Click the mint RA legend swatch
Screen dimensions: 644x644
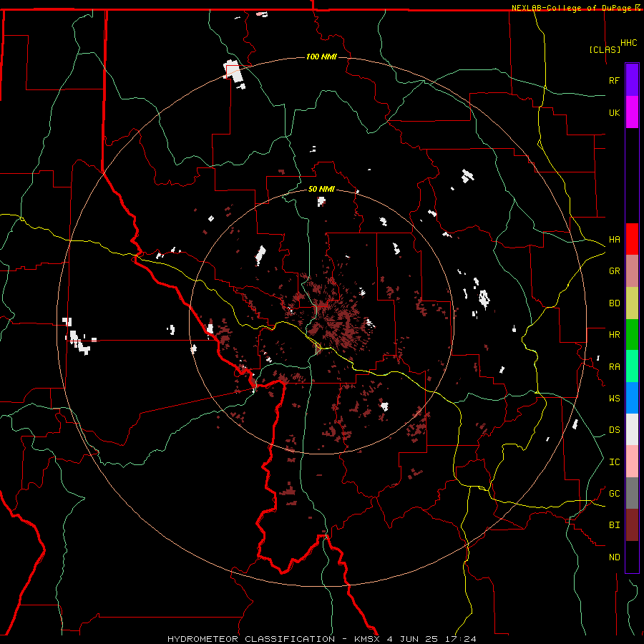[x=632, y=366]
